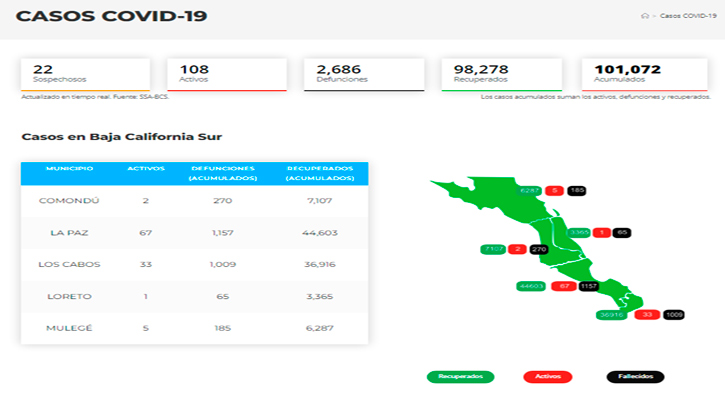Click Mulegé recuperados value 6,287 in table
725x400 pixels.
pos(320,328)
